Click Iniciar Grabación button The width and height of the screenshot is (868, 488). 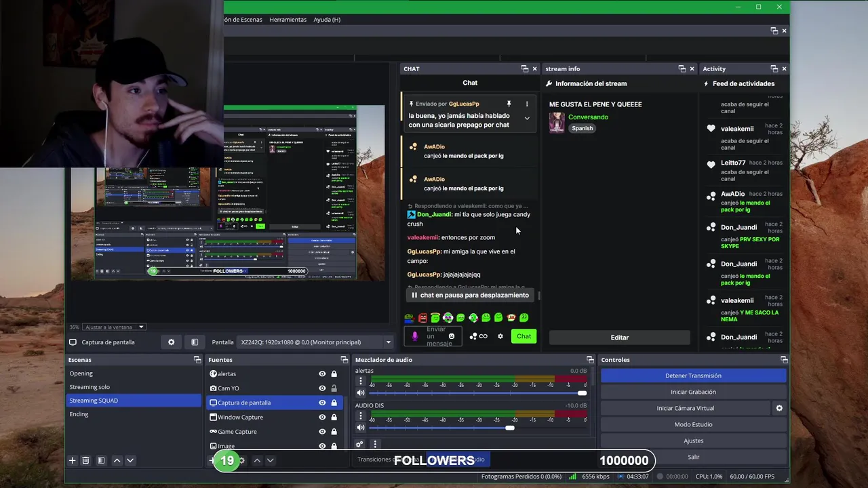click(x=693, y=392)
